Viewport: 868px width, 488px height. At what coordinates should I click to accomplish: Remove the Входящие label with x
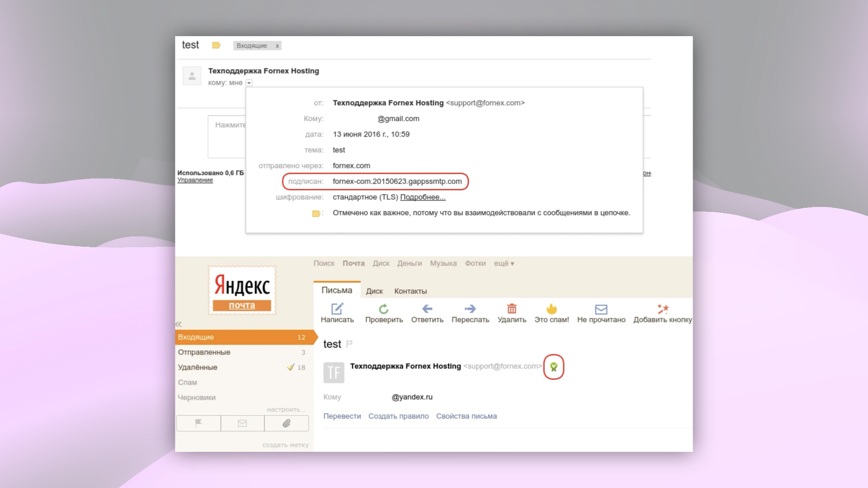[x=277, y=46]
